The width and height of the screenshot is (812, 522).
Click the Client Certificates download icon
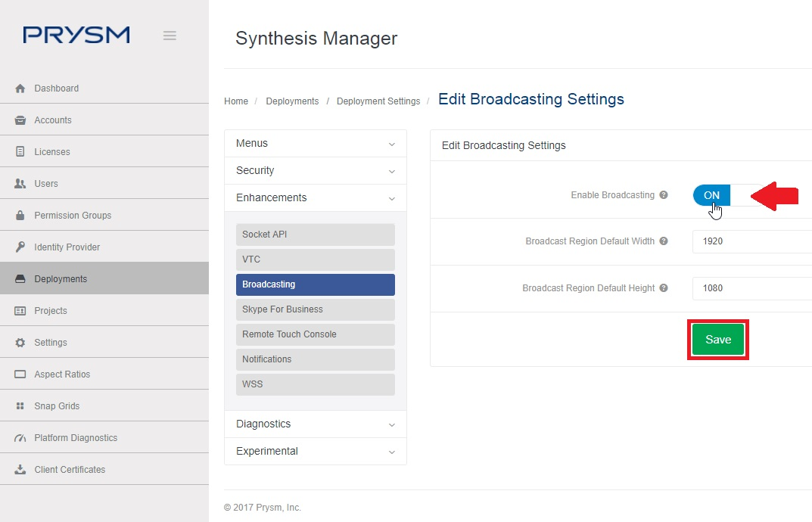[20, 469]
